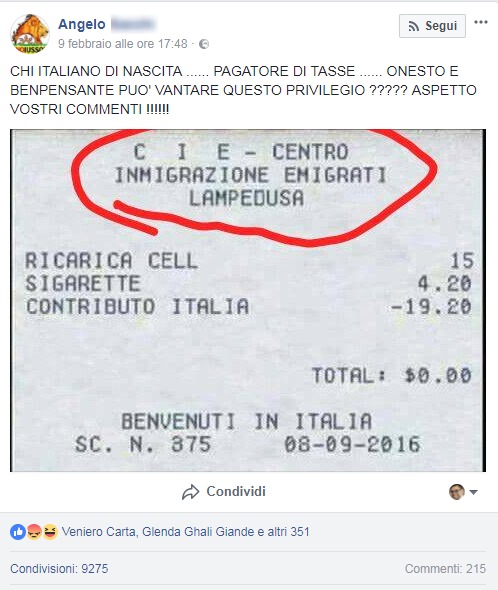Open the Commenti: 215 comments

click(x=445, y=568)
